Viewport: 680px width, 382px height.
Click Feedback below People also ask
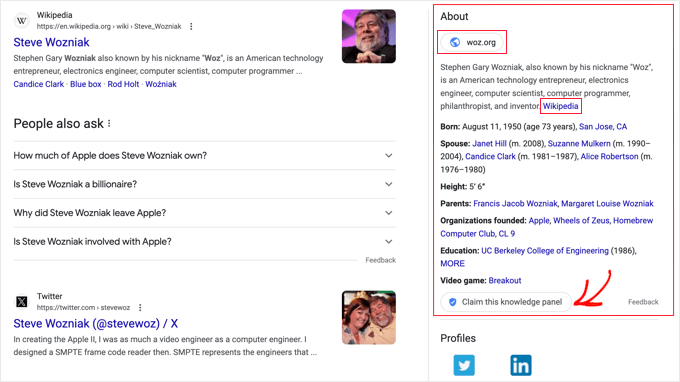(380, 260)
